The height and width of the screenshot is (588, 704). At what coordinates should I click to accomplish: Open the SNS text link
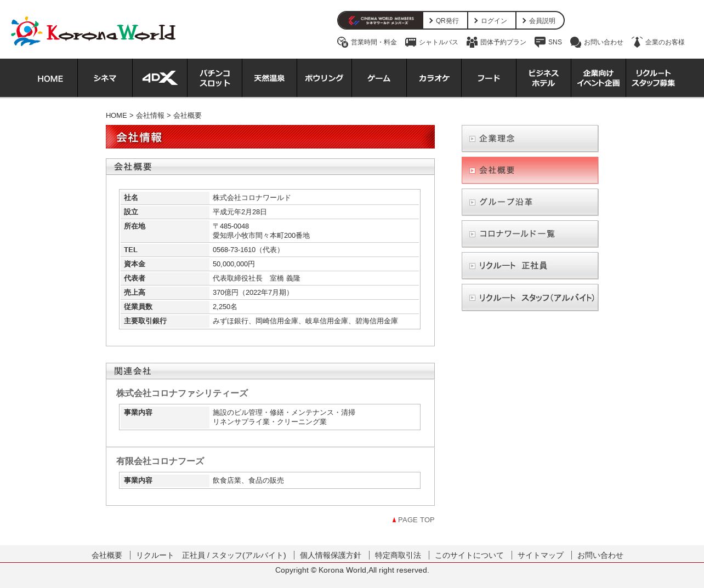tap(555, 42)
